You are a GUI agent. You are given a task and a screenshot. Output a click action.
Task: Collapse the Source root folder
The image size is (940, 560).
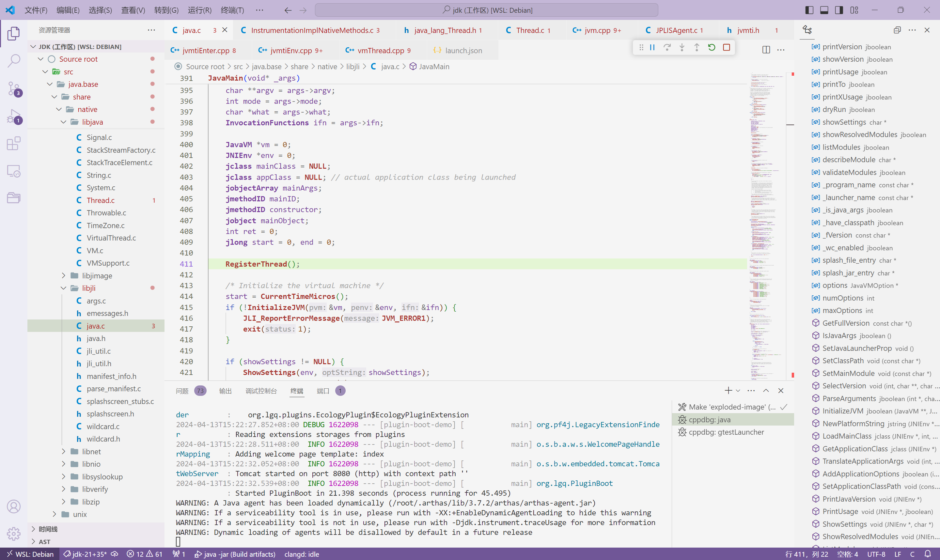pos(41,59)
